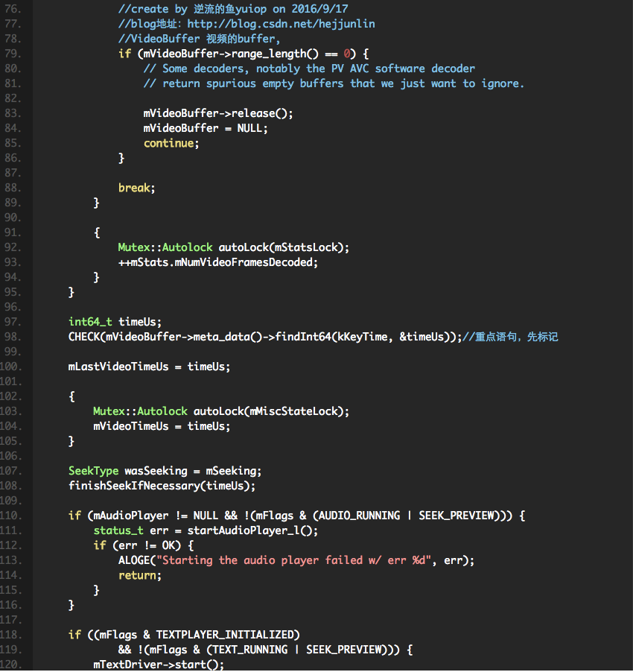633x672 pixels.
Task: Click the mAudioPlayer != NULL if condition
Action: coord(297,516)
